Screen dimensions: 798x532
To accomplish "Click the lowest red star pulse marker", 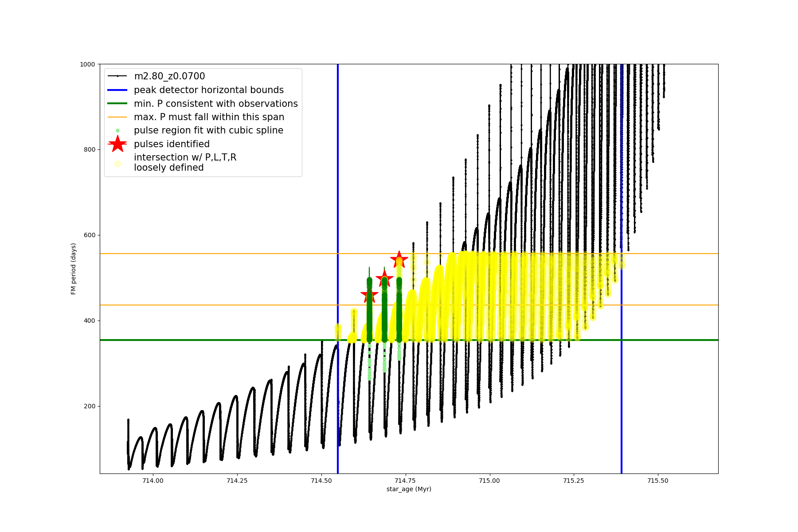I will (x=369, y=295).
